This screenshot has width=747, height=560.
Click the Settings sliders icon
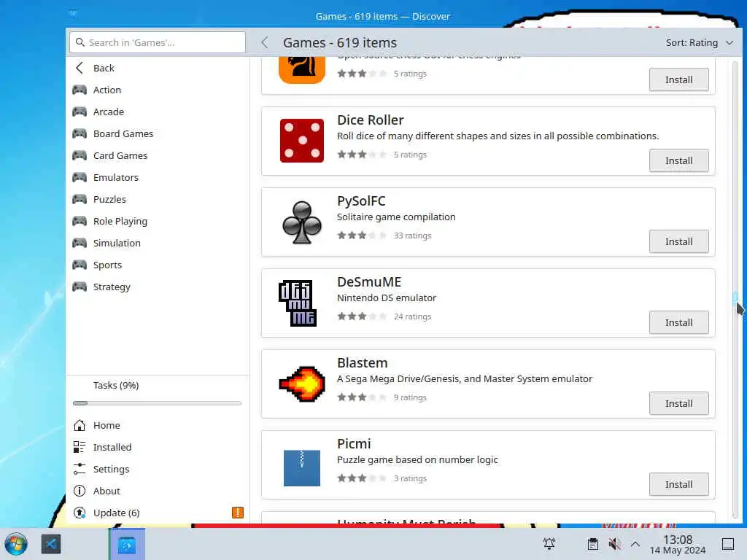click(80, 469)
